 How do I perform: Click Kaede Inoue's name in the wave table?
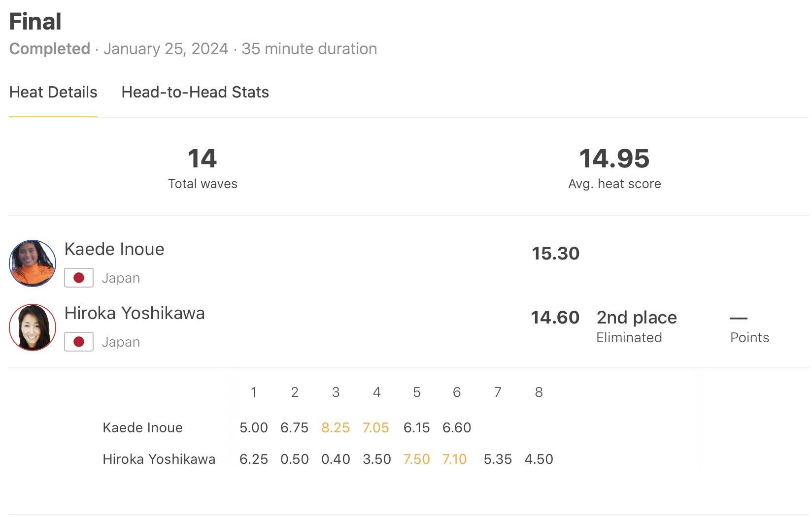coord(142,427)
